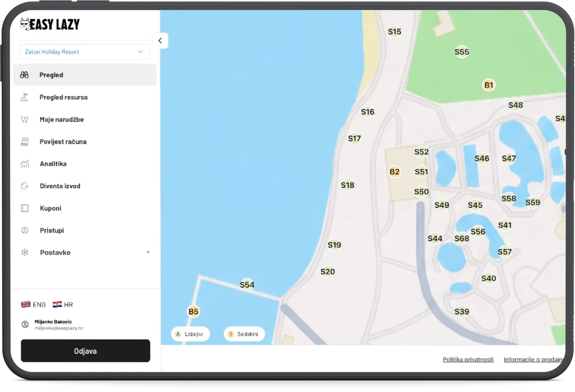Select map marker S46
Screen dimensions: 575x392
(x=482, y=158)
